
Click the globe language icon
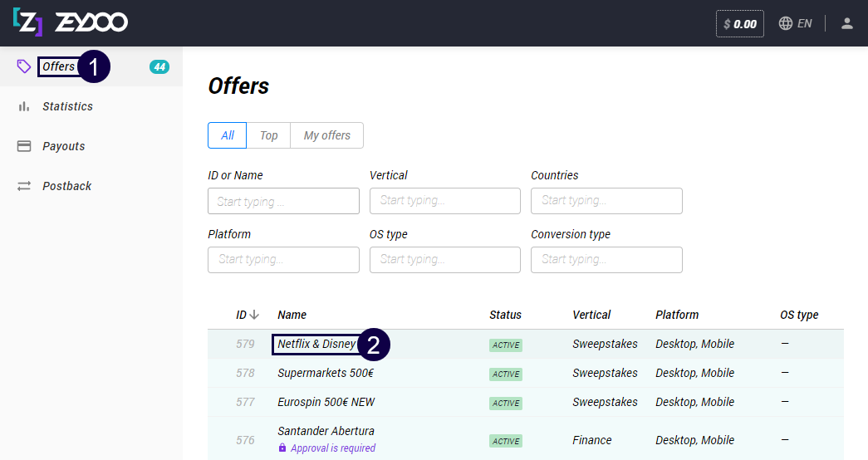tap(786, 23)
